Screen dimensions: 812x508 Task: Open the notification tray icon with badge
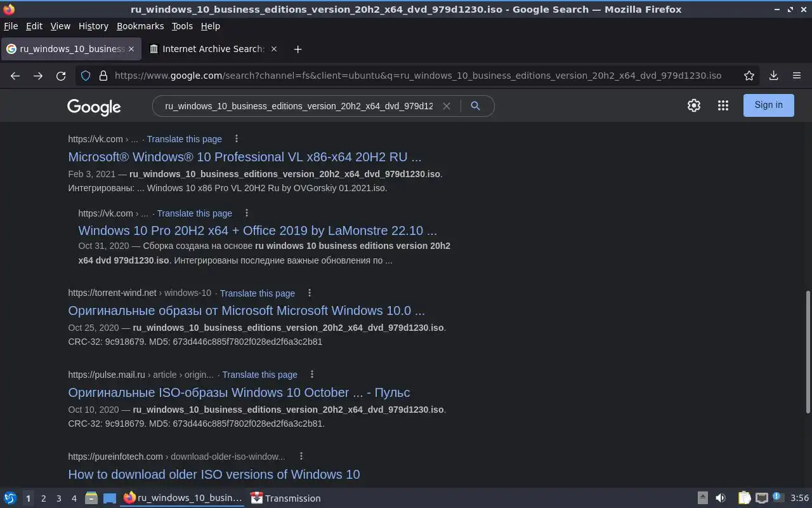coord(778,498)
